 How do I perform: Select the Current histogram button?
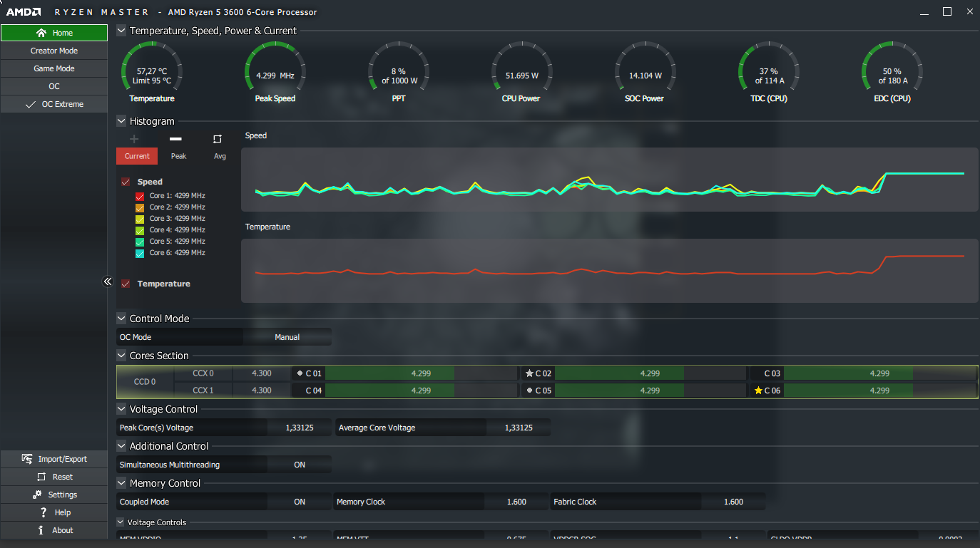137,156
